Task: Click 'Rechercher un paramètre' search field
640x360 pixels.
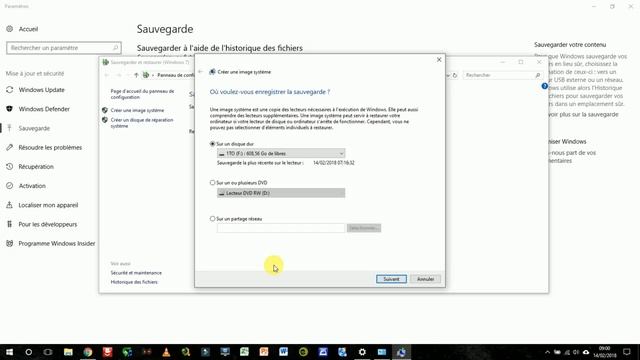Action: 64,48
